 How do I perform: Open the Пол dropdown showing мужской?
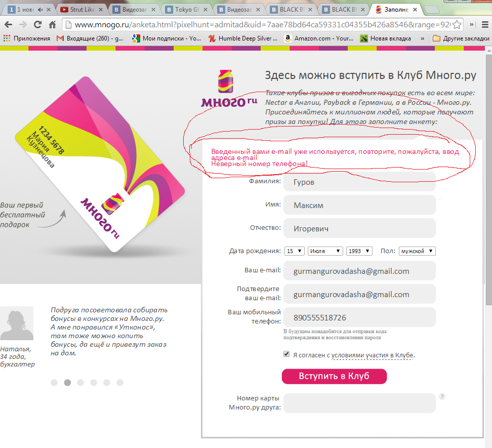[x=417, y=251]
